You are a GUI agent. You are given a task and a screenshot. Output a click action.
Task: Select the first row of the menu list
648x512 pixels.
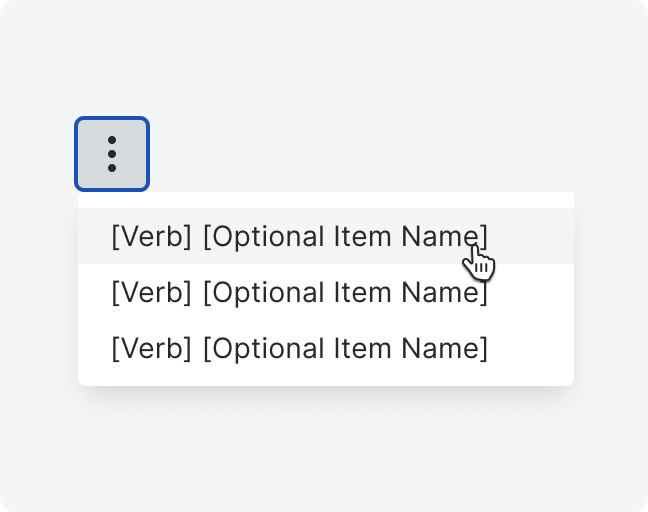299,237
